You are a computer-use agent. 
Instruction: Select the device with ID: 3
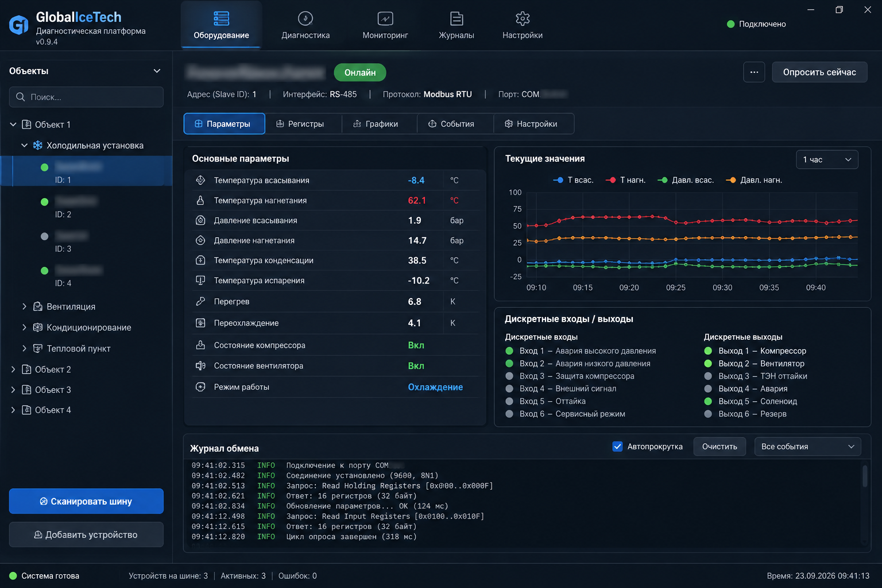coord(86,242)
